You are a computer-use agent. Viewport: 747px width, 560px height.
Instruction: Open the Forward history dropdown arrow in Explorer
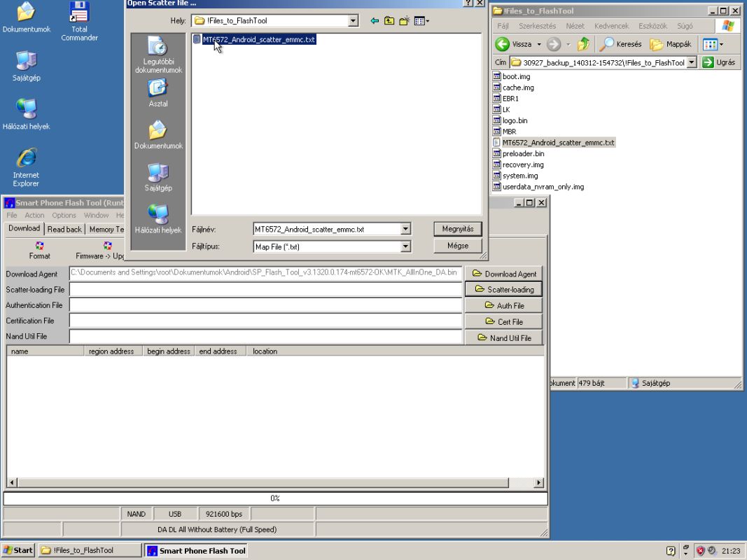568,44
